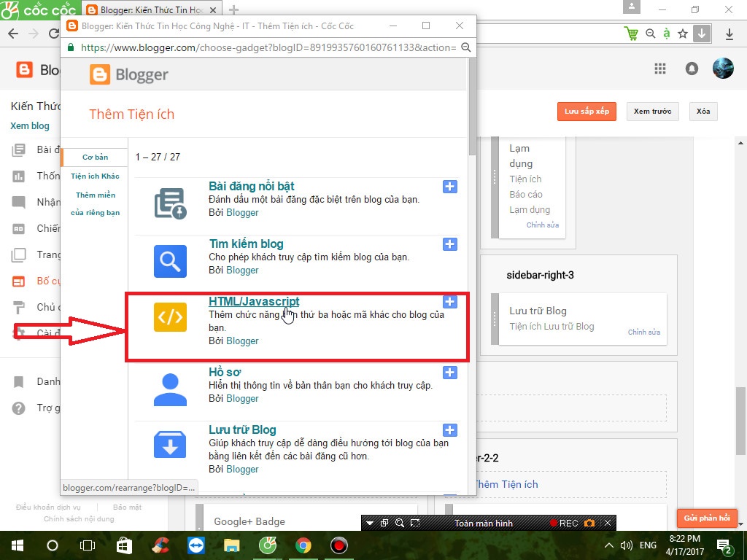Stop the screen recorder REC button
The height and width of the screenshot is (560, 747).
point(564,523)
